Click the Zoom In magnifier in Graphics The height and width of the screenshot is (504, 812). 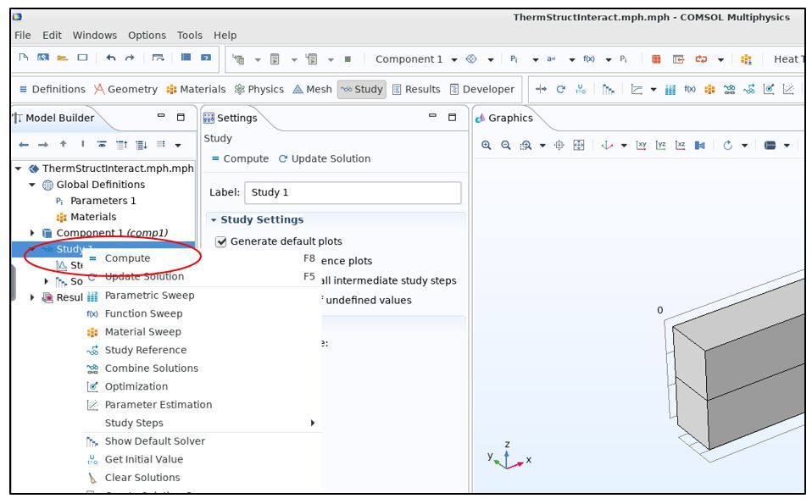point(486,146)
